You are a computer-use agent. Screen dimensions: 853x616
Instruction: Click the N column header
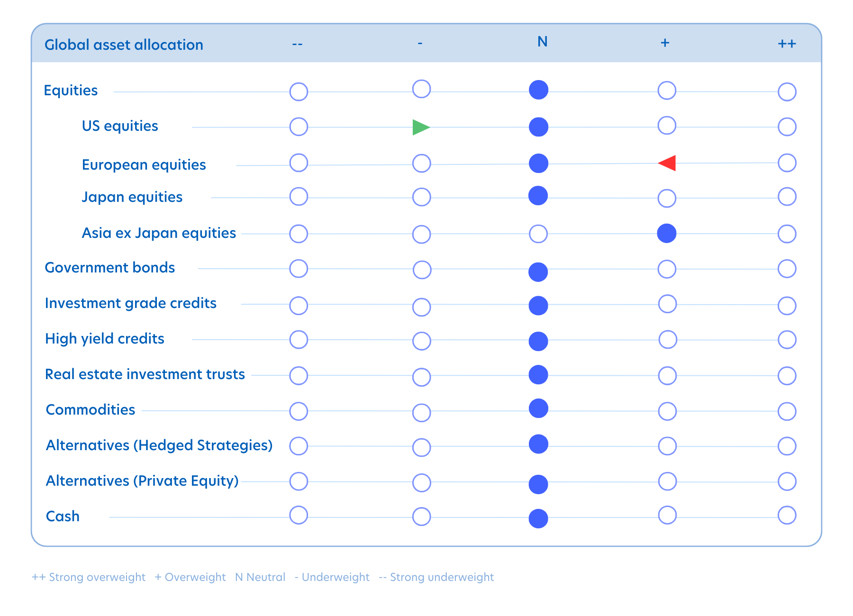click(x=543, y=42)
